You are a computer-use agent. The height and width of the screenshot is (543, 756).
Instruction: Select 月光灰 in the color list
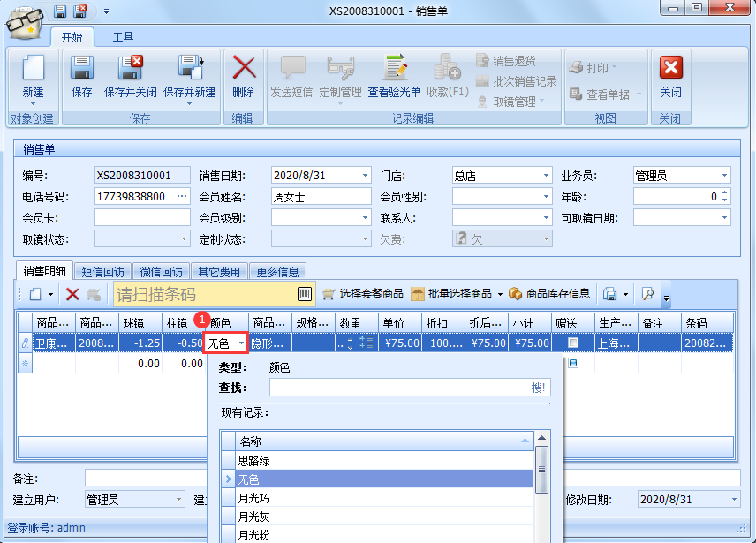point(253,517)
